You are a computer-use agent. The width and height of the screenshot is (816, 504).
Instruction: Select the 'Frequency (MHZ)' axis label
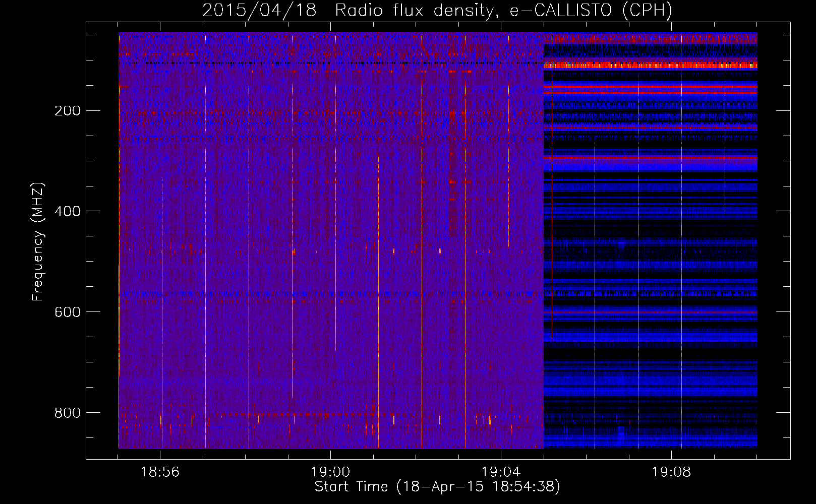pos(38,242)
